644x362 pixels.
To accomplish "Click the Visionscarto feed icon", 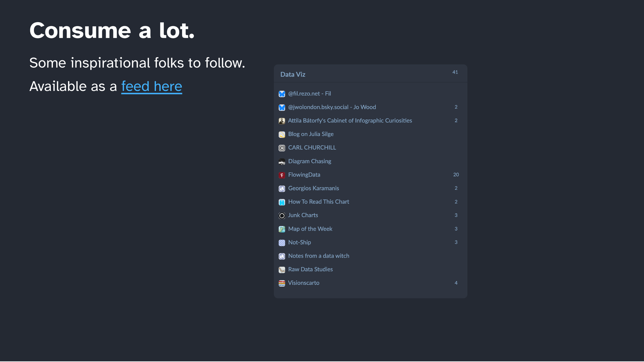I will coord(282,283).
